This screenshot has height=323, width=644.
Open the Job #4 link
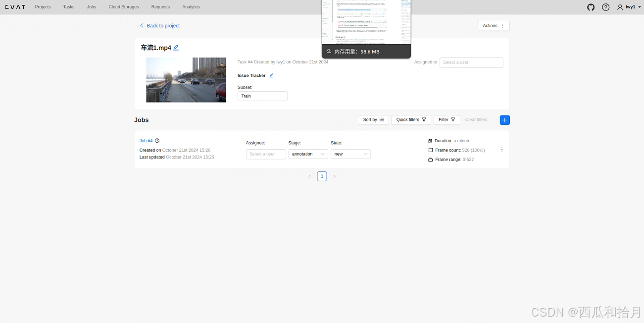coord(146,141)
